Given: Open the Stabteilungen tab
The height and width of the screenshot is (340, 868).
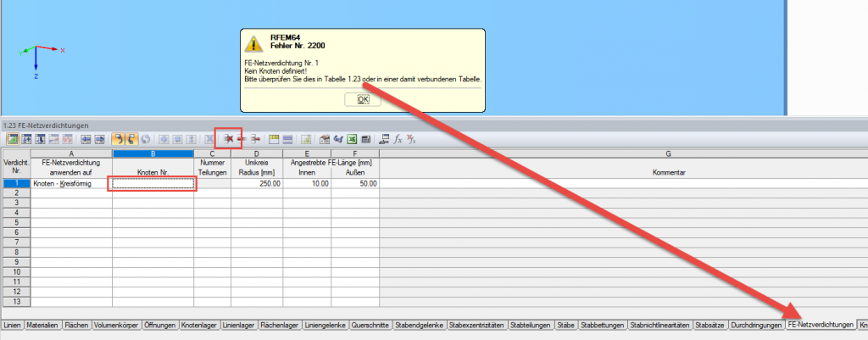Looking at the screenshot, I should (531, 325).
